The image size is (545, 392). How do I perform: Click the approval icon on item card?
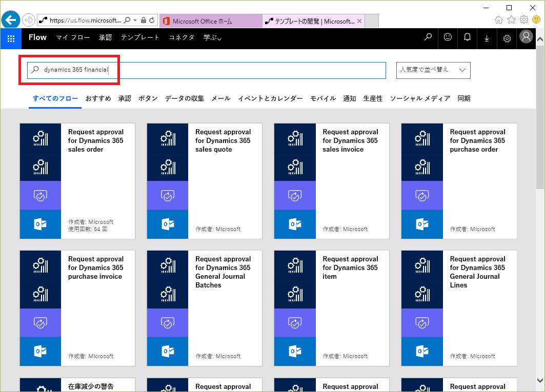[x=295, y=322]
